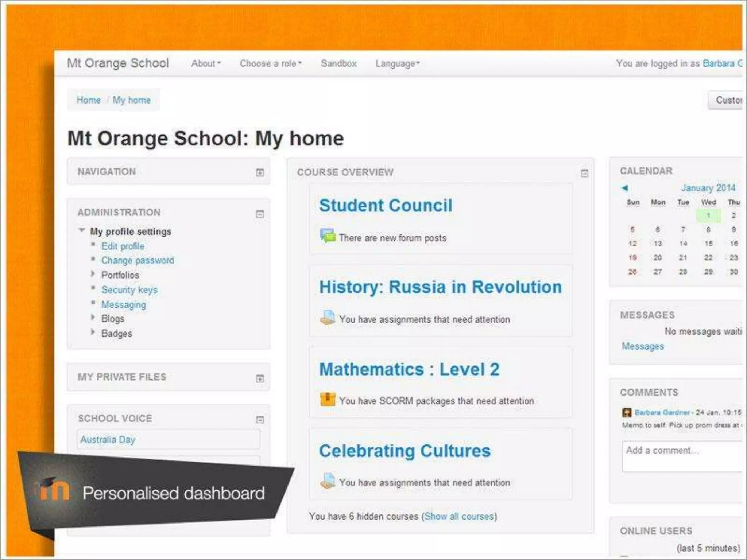747x560 pixels.
Task: Click Barbara Gardner's avatar in Comments
Action: 626,413
